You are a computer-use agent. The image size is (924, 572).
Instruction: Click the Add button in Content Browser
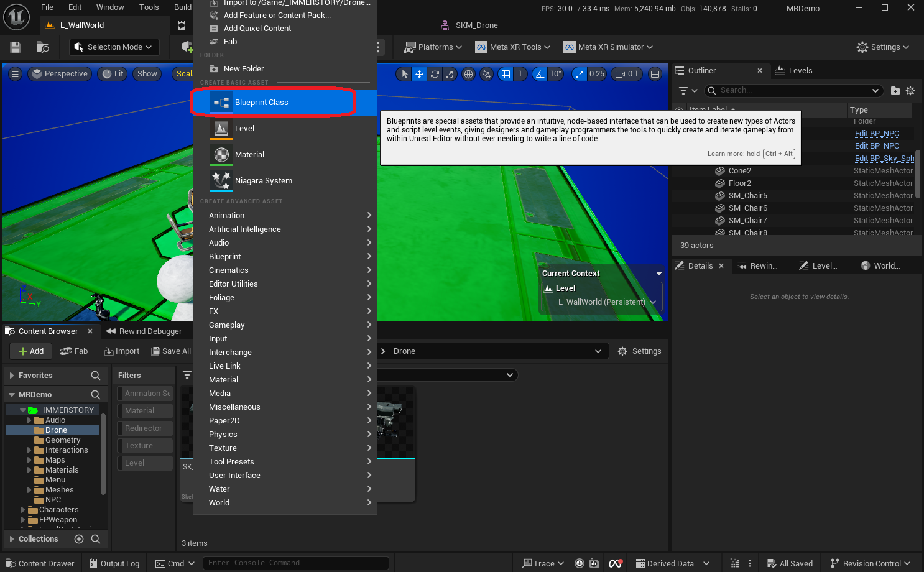click(x=31, y=351)
